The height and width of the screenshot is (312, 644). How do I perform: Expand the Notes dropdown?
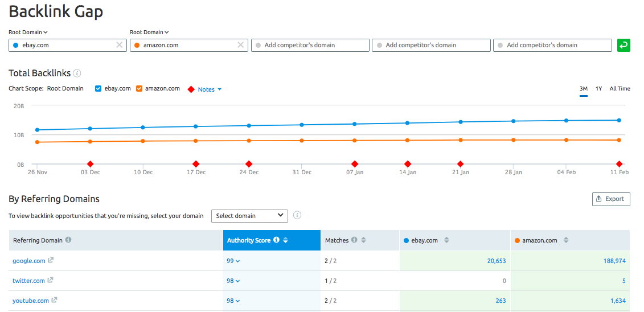point(210,89)
